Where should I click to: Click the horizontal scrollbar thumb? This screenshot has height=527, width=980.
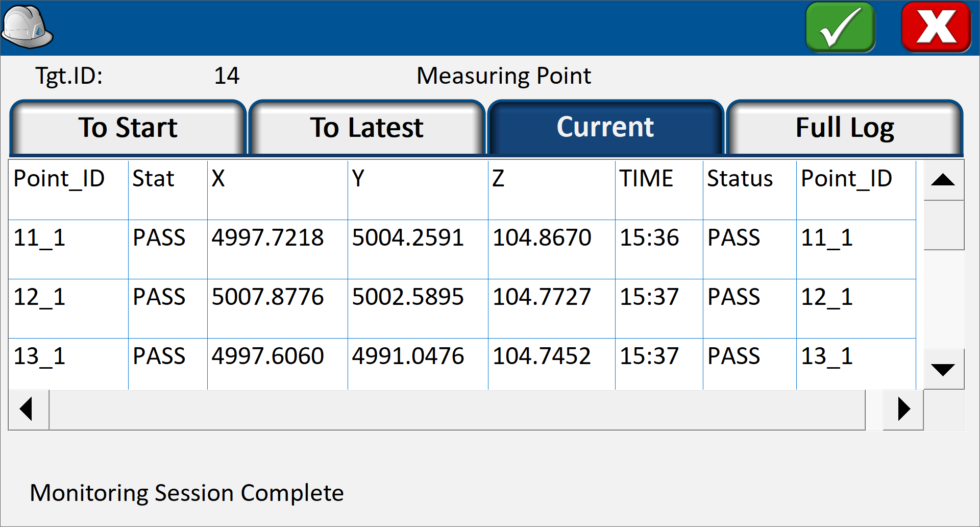pyautogui.click(x=457, y=410)
